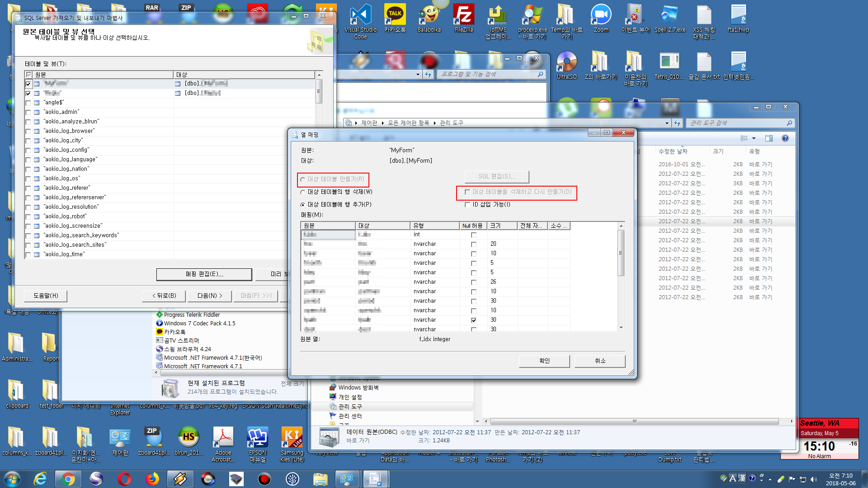Select the test_foder folder icon on desktop

(52, 394)
